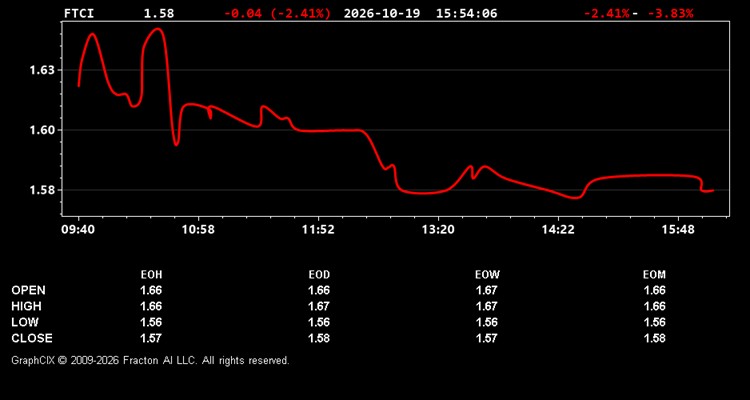Select the 09:40 time axis label
The height and width of the screenshot is (400, 750).
[x=78, y=230]
